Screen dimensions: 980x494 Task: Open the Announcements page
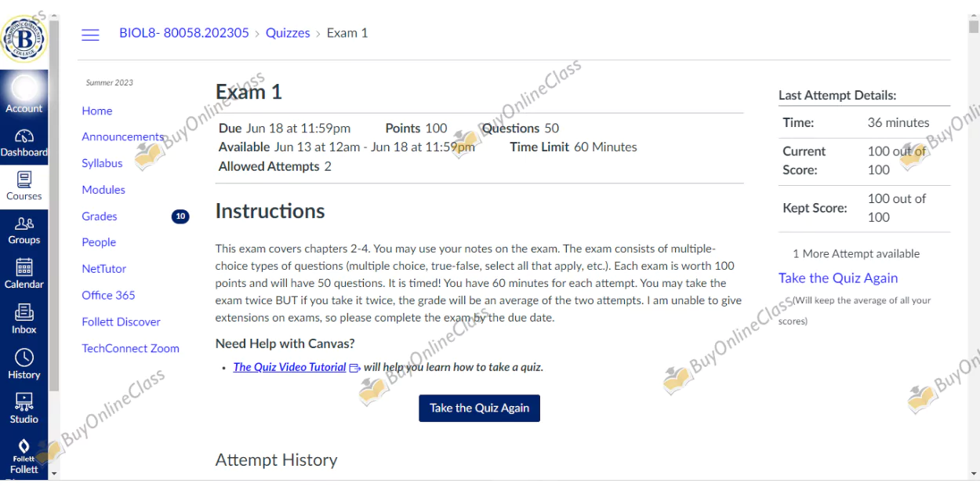click(122, 136)
